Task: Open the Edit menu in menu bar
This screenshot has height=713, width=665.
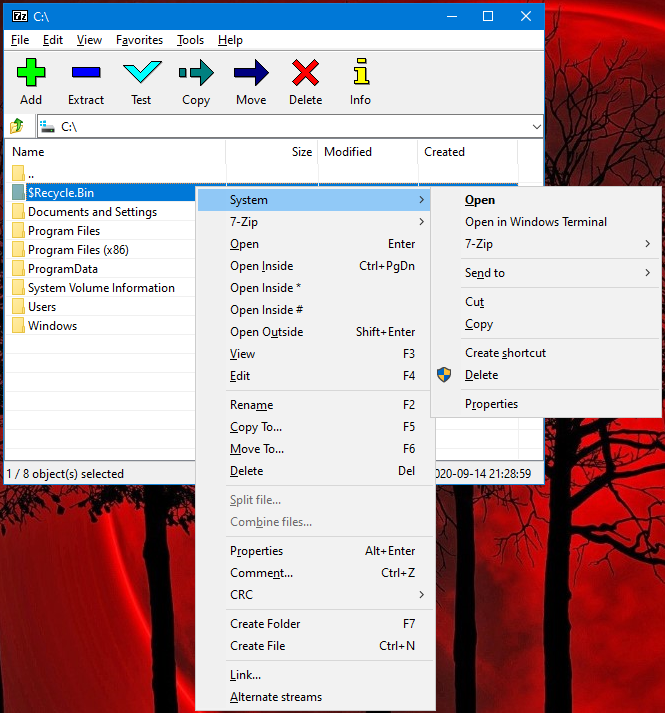Action: pos(53,40)
